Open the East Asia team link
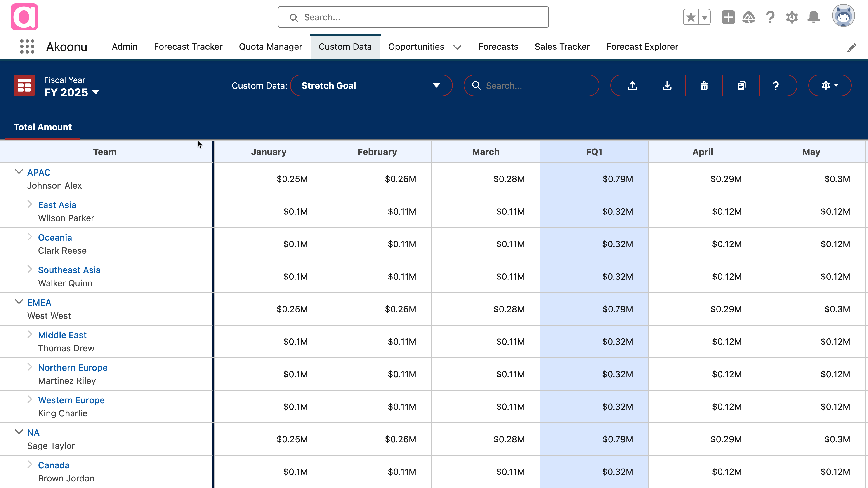 pyautogui.click(x=57, y=205)
